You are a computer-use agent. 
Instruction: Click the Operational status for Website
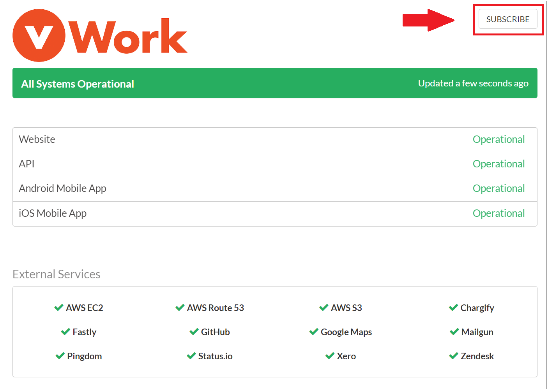(499, 139)
